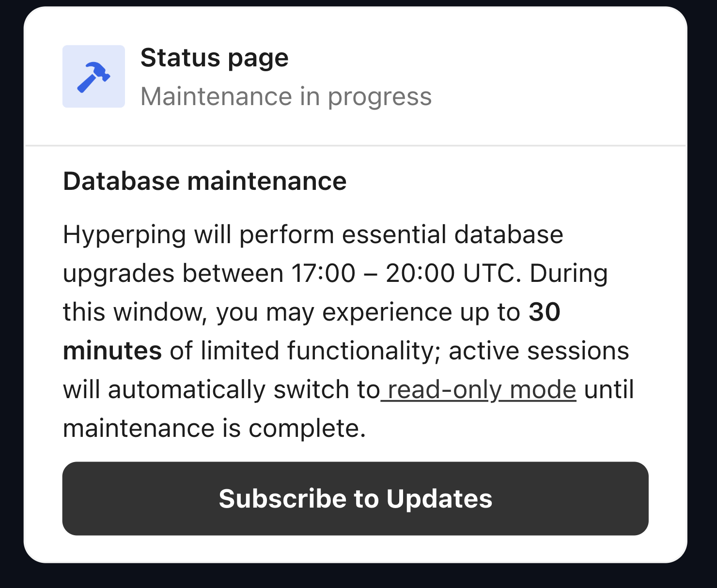Open the read-only mode link
717x588 pixels.
pos(479,389)
